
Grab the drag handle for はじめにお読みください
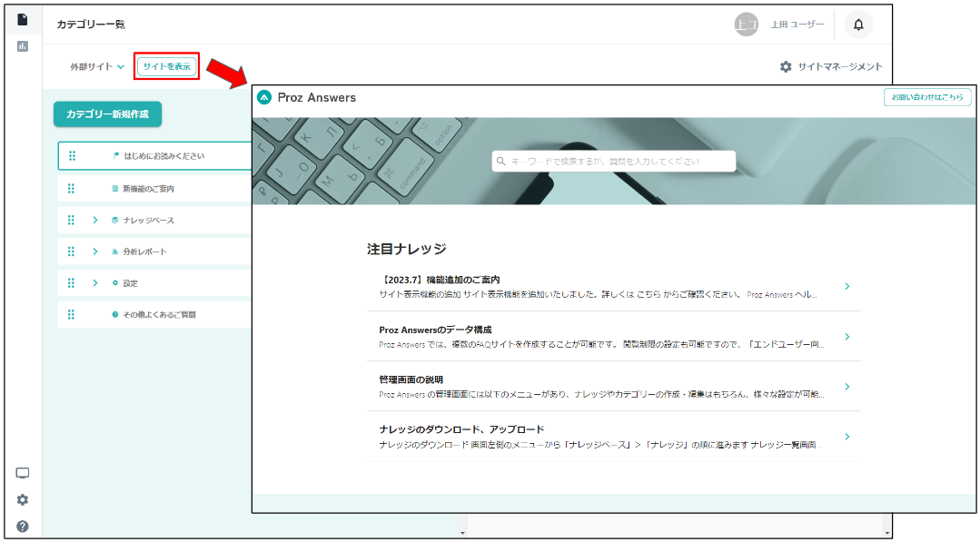pos(72,156)
